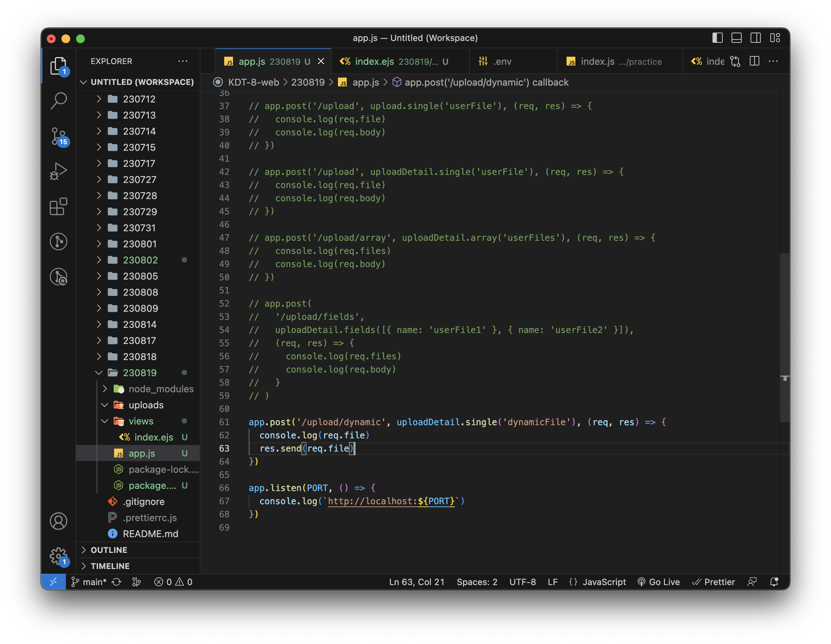This screenshot has height=644, width=831.
Task: Click Ln 63, Col 21 indicator
Action: [x=417, y=582]
